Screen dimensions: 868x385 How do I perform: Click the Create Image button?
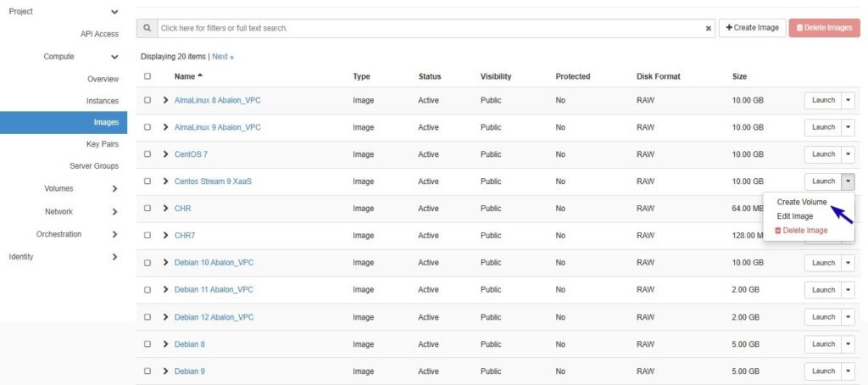click(x=753, y=28)
